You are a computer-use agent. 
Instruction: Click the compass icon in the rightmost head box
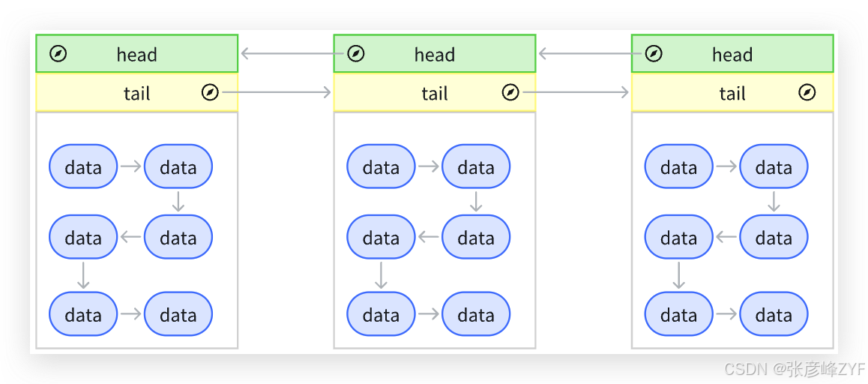click(654, 54)
